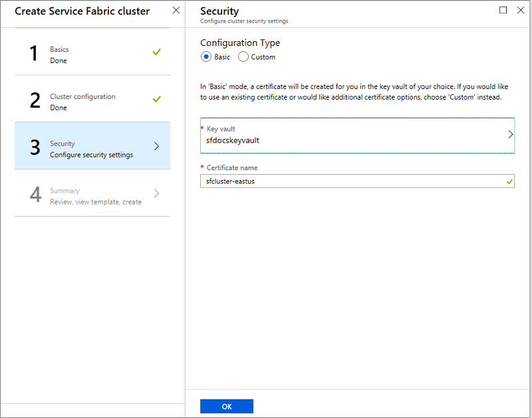This screenshot has width=532, height=418.
Task: Edit the Certificate name sfcluster-eastus
Action: (299, 181)
